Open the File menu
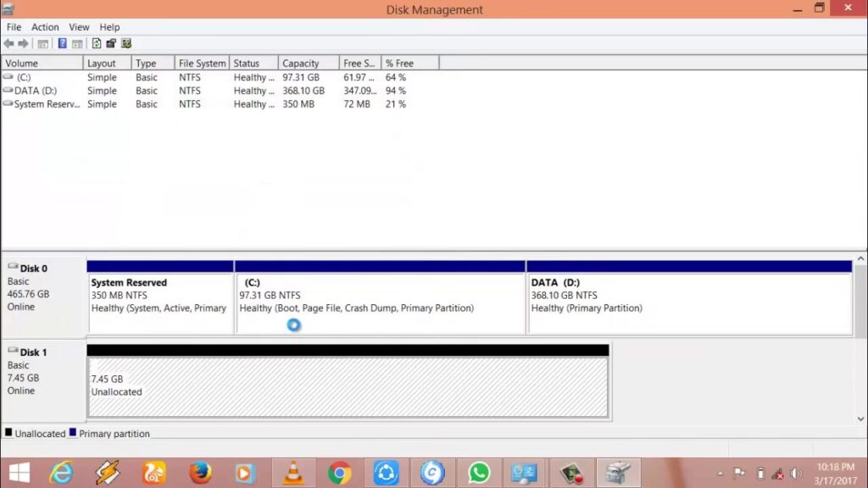This screenshot has height=488, width=868. pos(14,27)
